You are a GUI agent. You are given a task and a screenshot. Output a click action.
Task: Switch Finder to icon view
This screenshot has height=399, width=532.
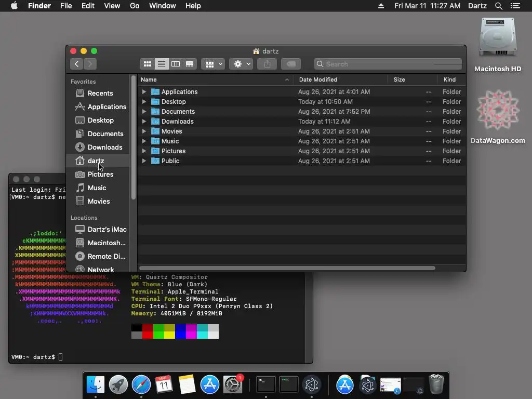coord(147,64)
